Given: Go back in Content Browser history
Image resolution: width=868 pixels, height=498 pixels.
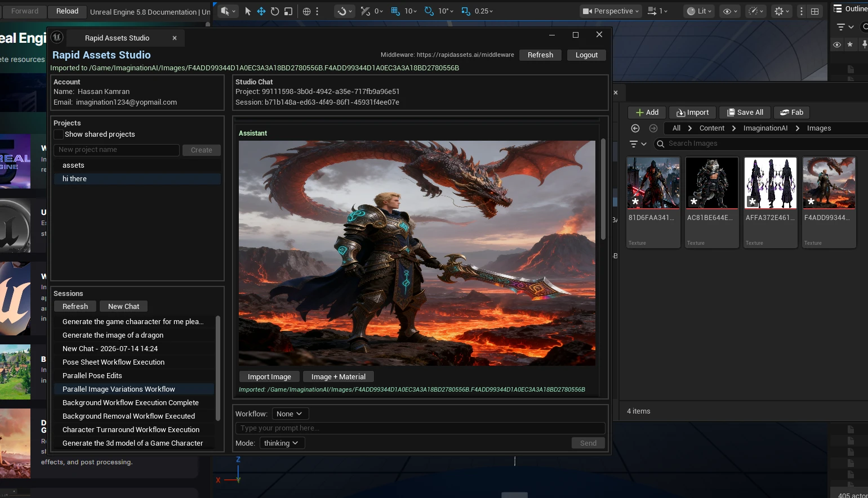Looking at the screenshot, I should tap(635, 128).
